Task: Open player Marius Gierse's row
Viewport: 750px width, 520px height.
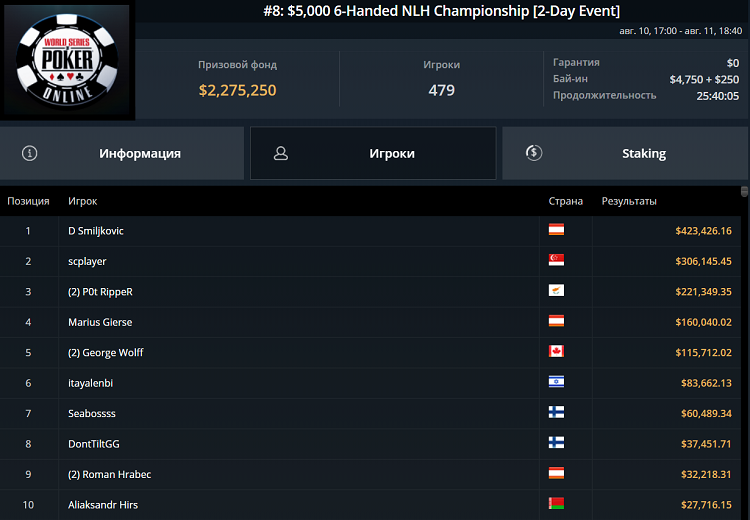Action: pyautogui.click(x=100, y=322)
